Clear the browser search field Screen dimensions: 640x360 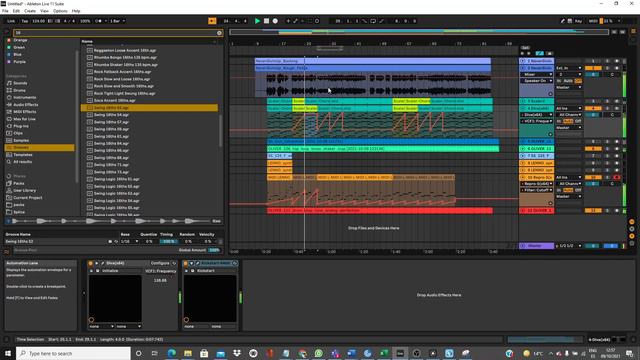(x=219, y=33)
